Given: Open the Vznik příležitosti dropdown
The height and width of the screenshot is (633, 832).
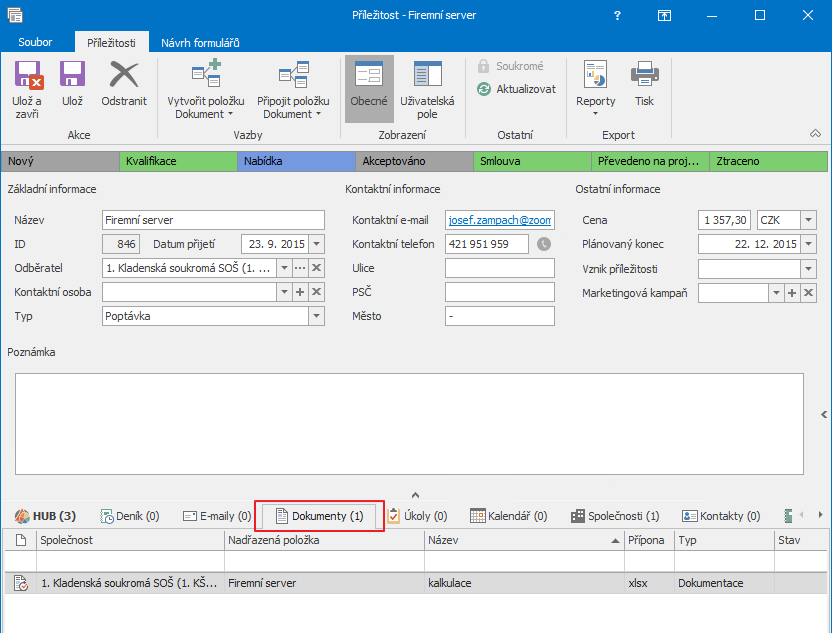Looking at the screenshot, I should coord(809,269).
